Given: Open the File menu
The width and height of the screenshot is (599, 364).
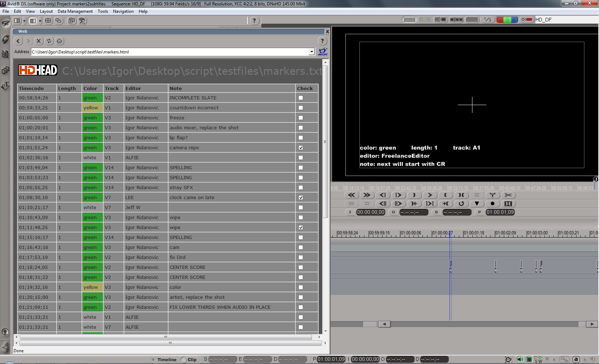Looking at the screenshot, I should pos(6,11).
